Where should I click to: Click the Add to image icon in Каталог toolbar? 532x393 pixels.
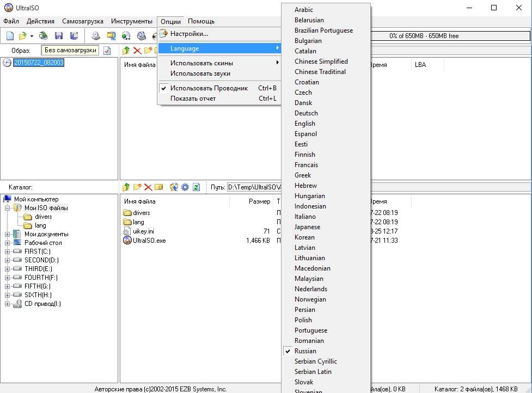point(174,187)
